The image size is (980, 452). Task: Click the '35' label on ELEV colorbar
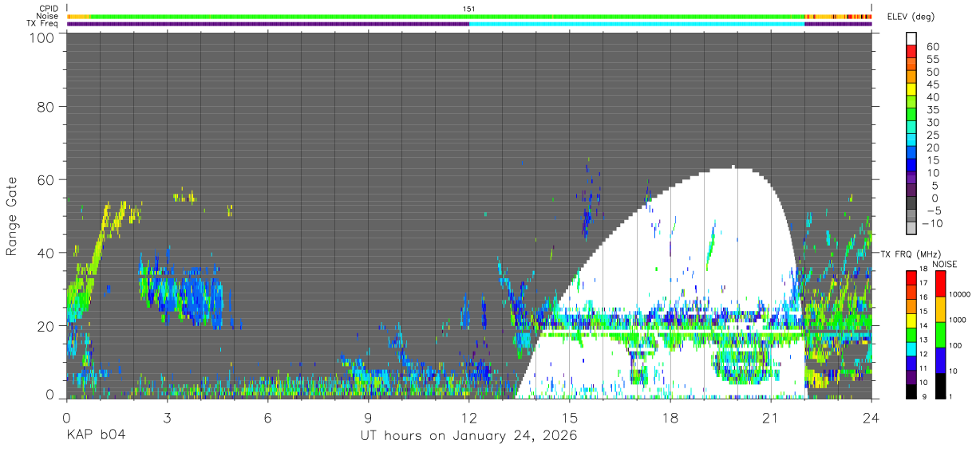[x=932, y=110]
